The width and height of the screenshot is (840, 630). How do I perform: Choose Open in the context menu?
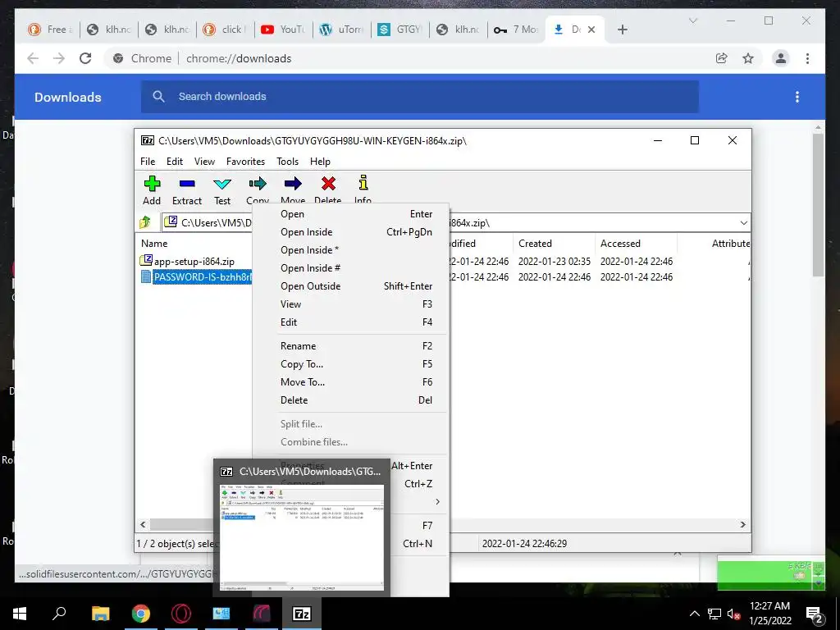pos(350,214)
